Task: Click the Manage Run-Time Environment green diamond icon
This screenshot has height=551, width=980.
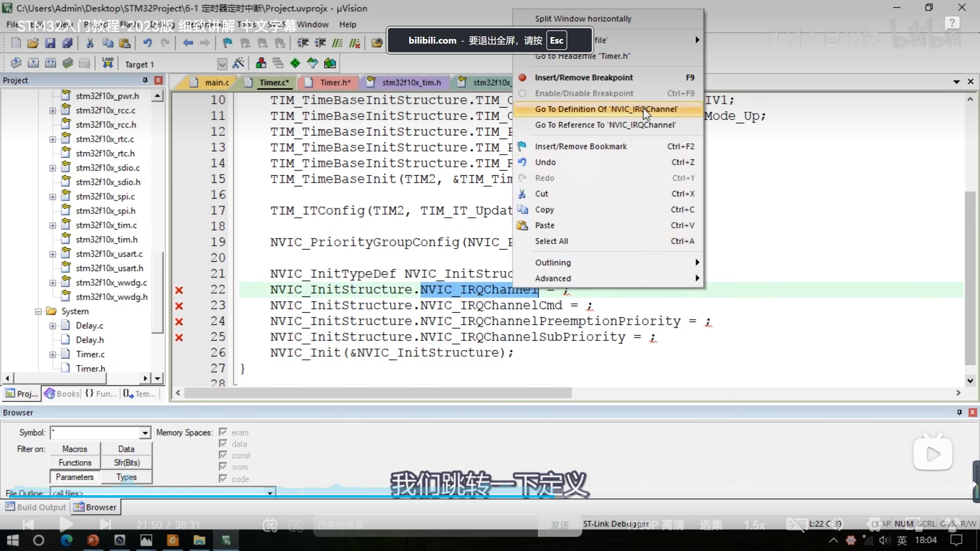Action: pos(295,63)
